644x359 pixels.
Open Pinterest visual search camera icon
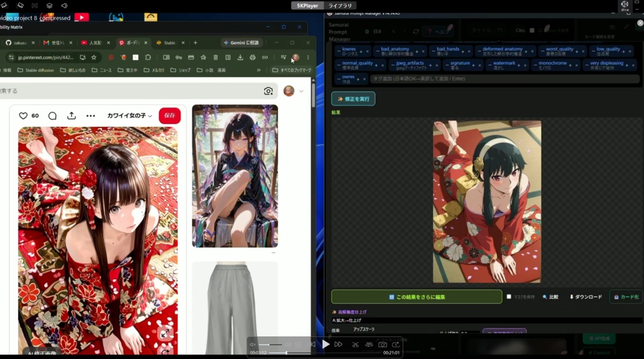(x=268, y=91)
